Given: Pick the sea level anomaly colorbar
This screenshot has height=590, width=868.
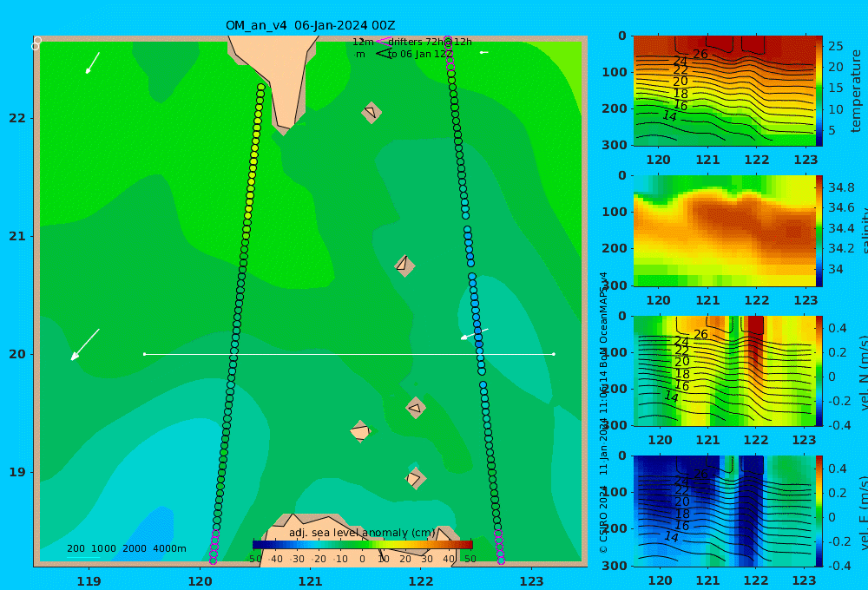Looking at the screenshot, I should pos(363,545).
